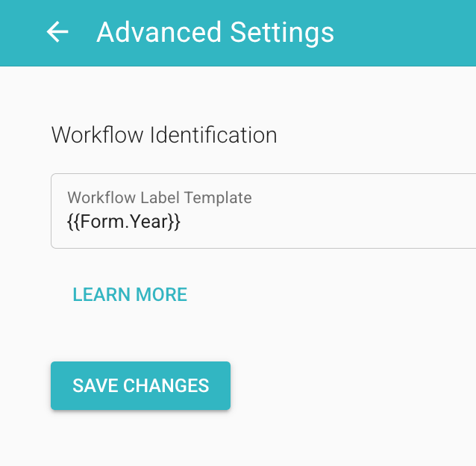
Task: Click the Workflow Identification section heading
Action: tap(164, 135)
